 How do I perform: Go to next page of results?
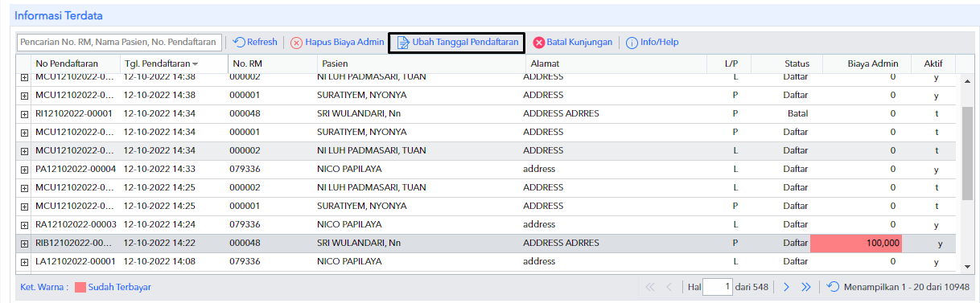(x=787, y=287)
